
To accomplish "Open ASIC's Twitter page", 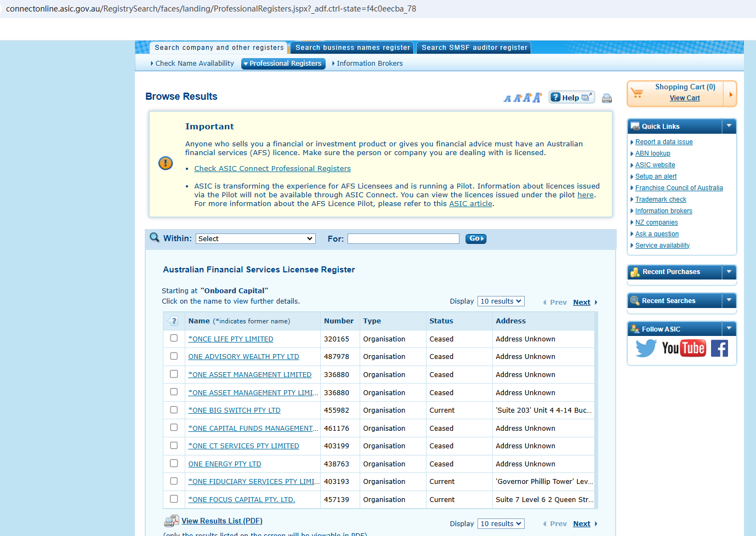I will point(646,348).
